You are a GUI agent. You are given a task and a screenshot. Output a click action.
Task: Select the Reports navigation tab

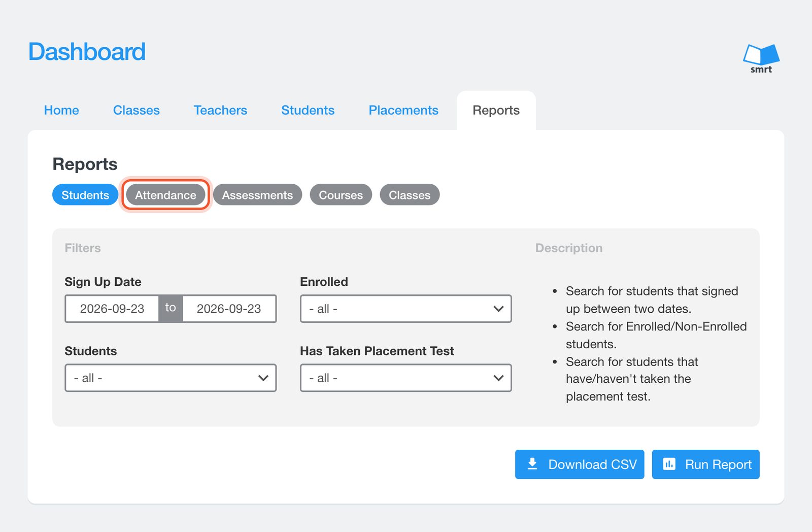click(496, 110)
